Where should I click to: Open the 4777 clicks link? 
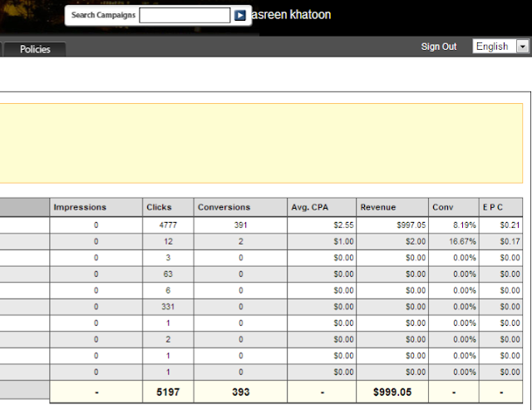pos(168,225)
